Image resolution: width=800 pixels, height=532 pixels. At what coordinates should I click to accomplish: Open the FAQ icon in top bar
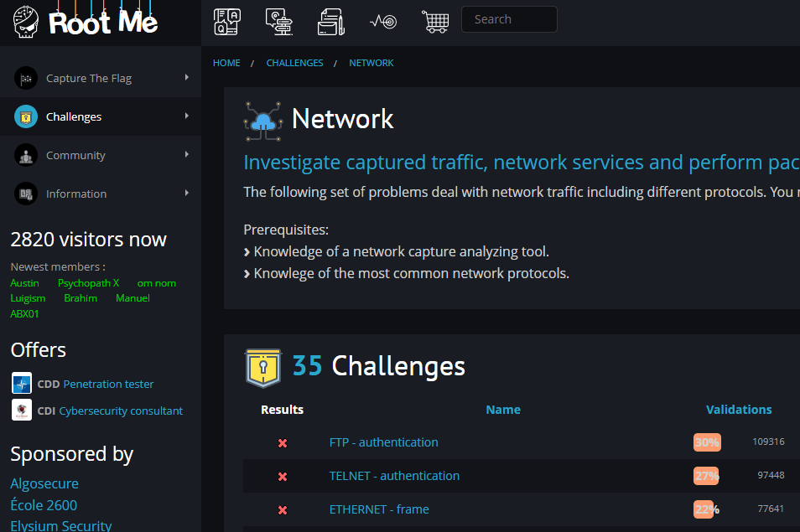tap(227, 22)
